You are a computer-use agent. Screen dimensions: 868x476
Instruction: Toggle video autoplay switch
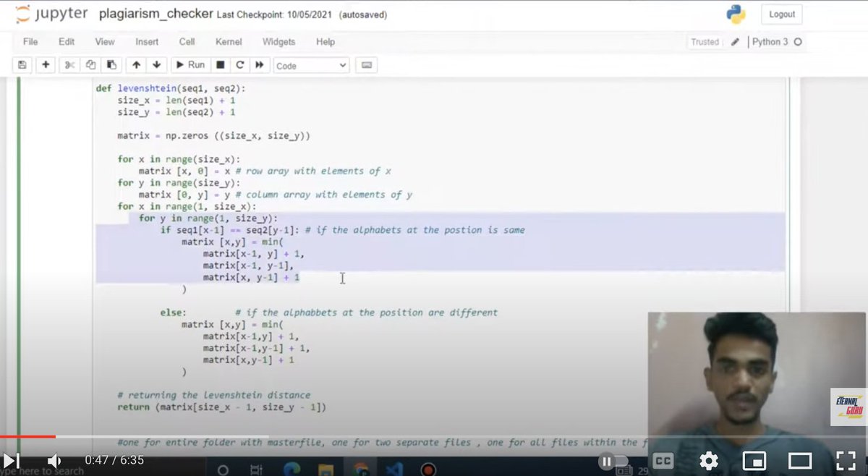point(613,461)
